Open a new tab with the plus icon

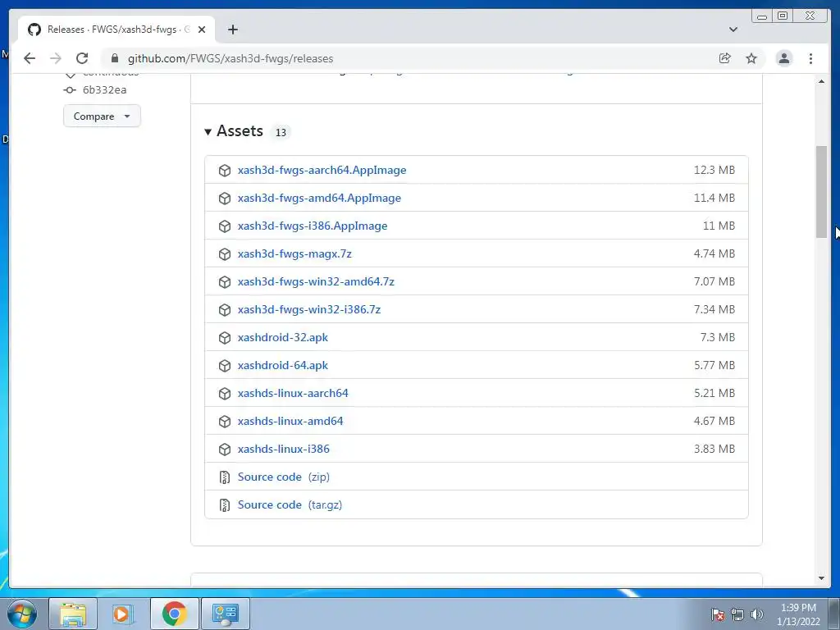click(232, 30)
